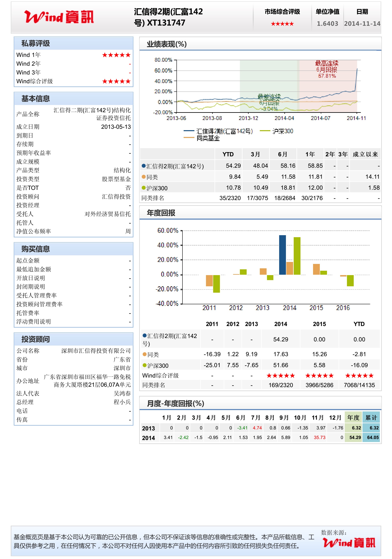Click the company name 深圳市汇信得投资有限公司
Viewport: 392px width, 559px height.
click(96, 351)
